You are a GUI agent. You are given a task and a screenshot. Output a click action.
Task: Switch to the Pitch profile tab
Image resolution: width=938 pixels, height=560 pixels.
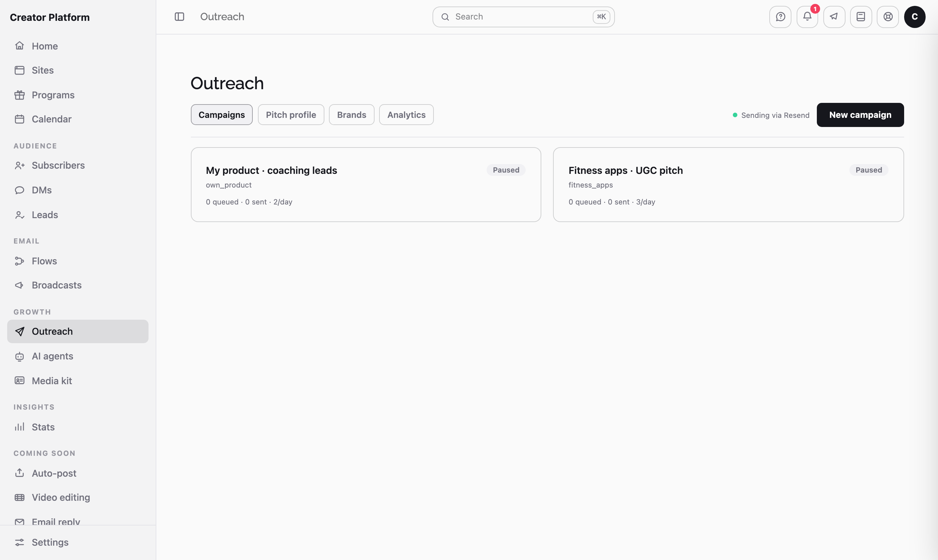tap(291, 115)
